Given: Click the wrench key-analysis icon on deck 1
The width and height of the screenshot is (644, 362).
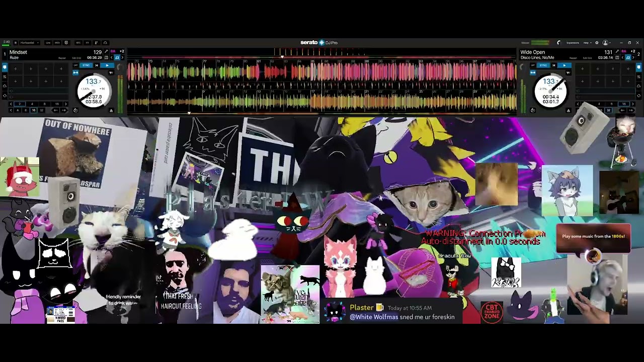Looking at the screenshot, I should (106, 52).
